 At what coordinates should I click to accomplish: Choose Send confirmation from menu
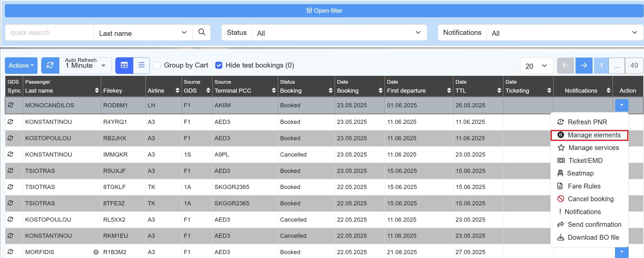tap(589, 225)
